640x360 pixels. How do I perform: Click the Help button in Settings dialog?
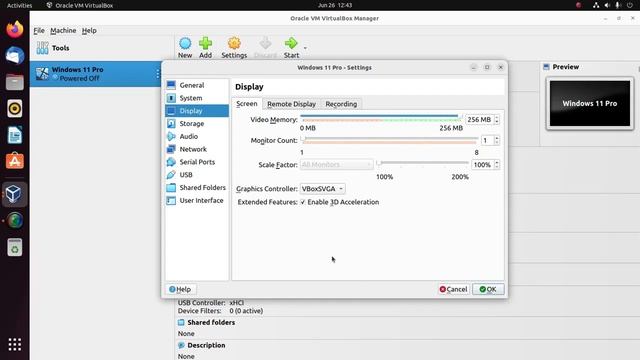(180, 289)
